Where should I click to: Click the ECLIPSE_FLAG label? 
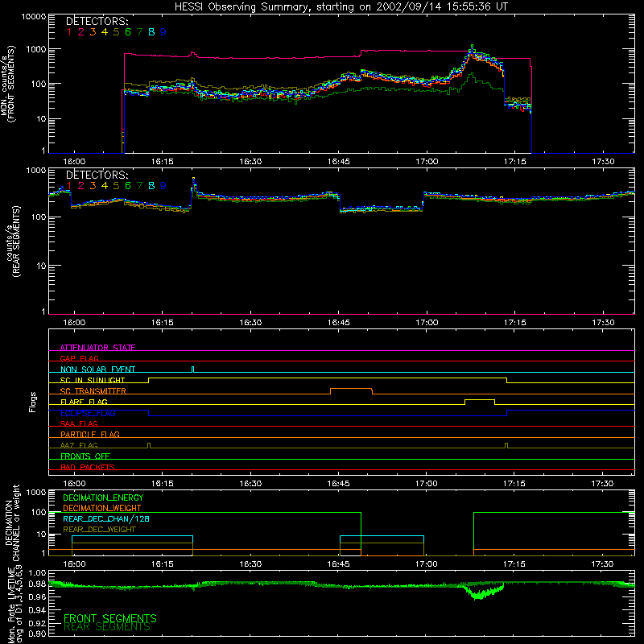pos(88,413)
